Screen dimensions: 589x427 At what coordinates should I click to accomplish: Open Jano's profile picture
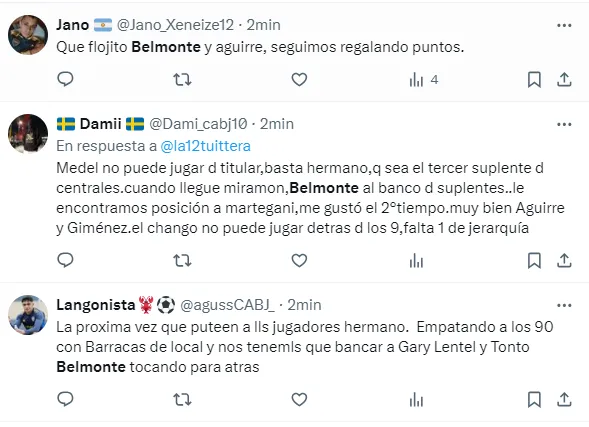28,35
